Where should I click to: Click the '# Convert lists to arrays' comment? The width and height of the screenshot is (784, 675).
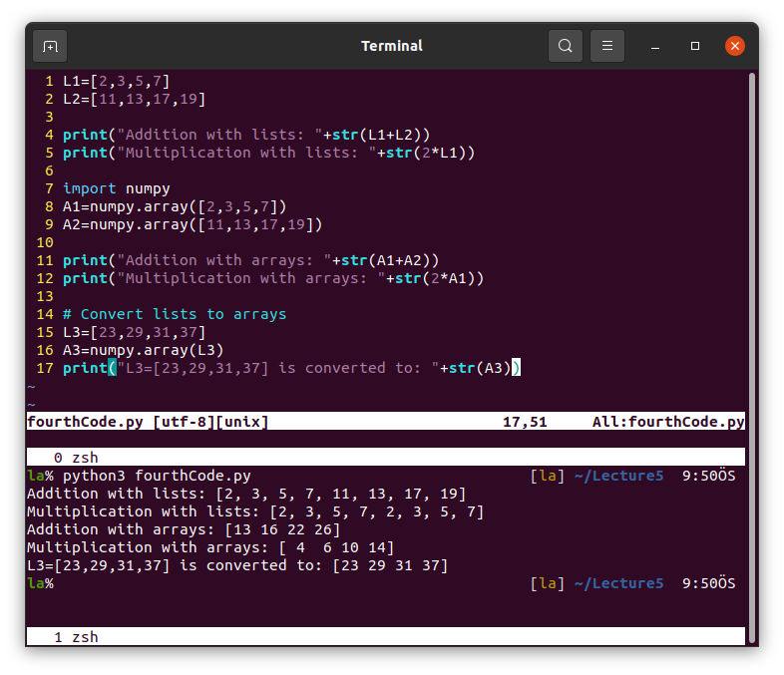(x=174, y=314)
